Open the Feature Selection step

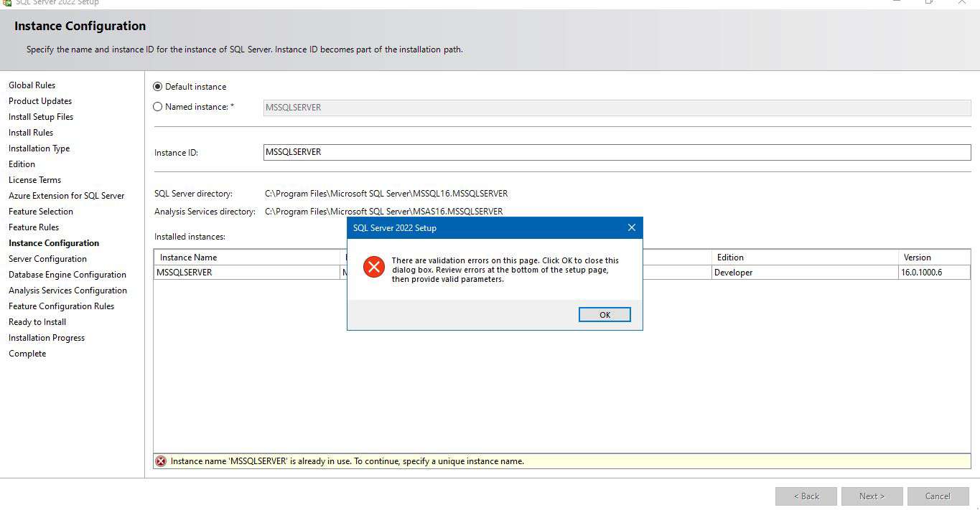41,212
